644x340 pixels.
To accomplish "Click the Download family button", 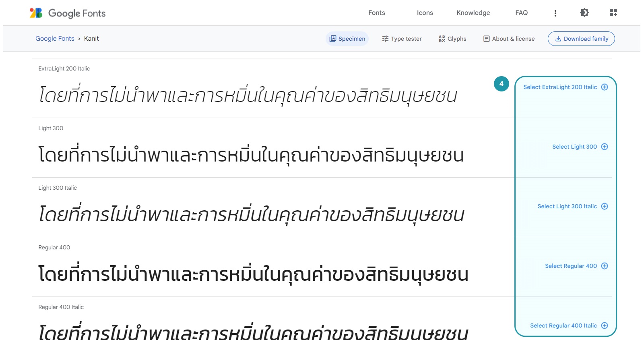I will pos(581,39).
